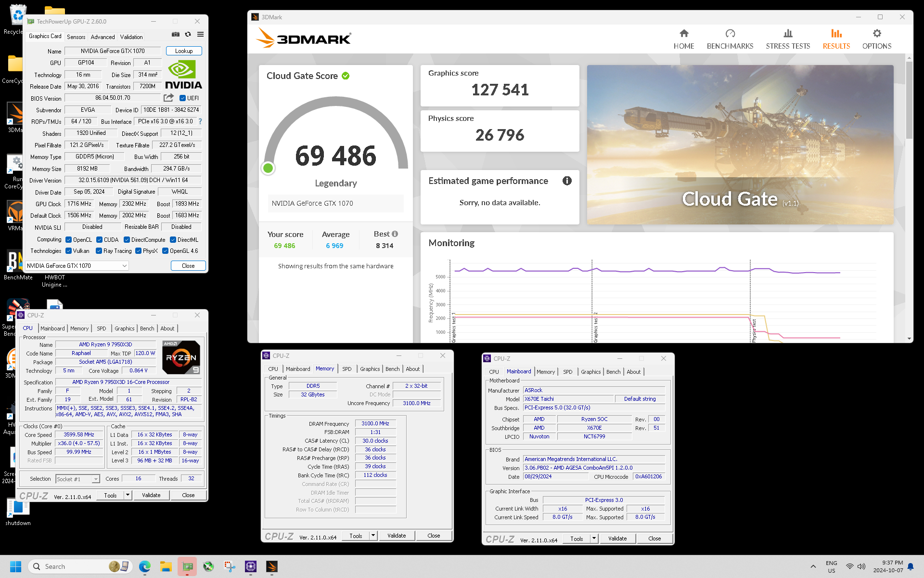This screenshot has height=578, width=924.
Task: Open the GPU-Z hamburger menu
Action: tap(200, 34)
